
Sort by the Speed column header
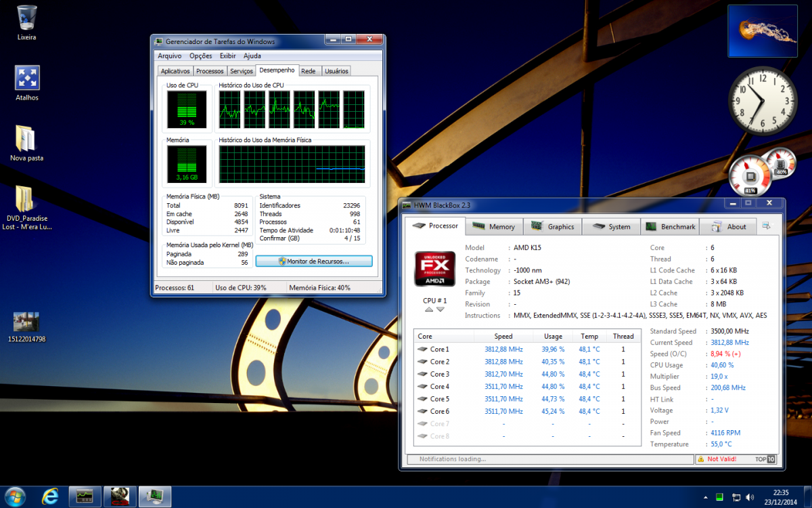(503, 337)
